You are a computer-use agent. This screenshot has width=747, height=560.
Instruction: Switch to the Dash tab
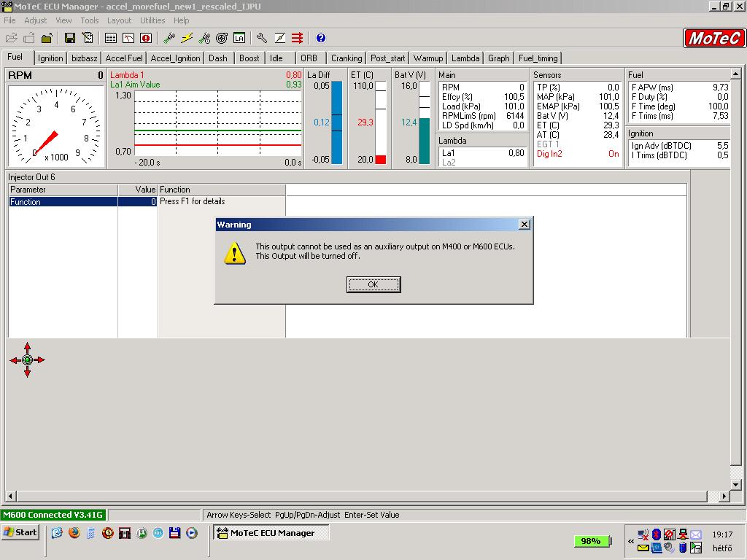click(218, 58)
